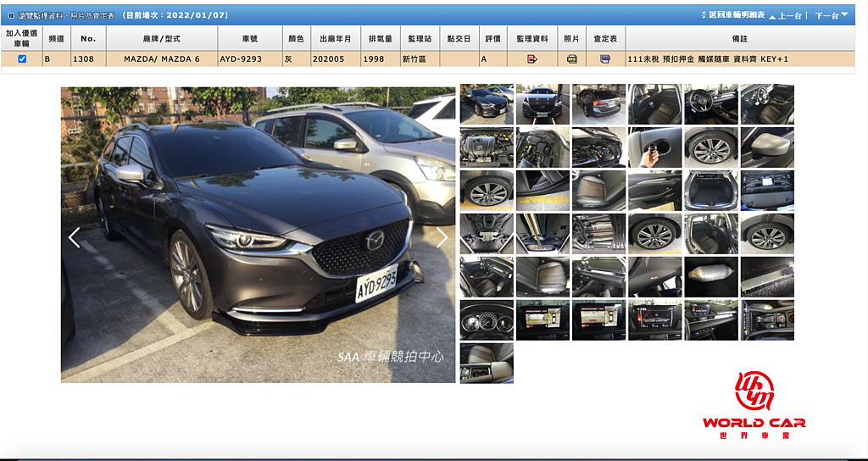Select the '灰' color cell
Viewport: 868px width, 461px height.
(x=296, y=58)
